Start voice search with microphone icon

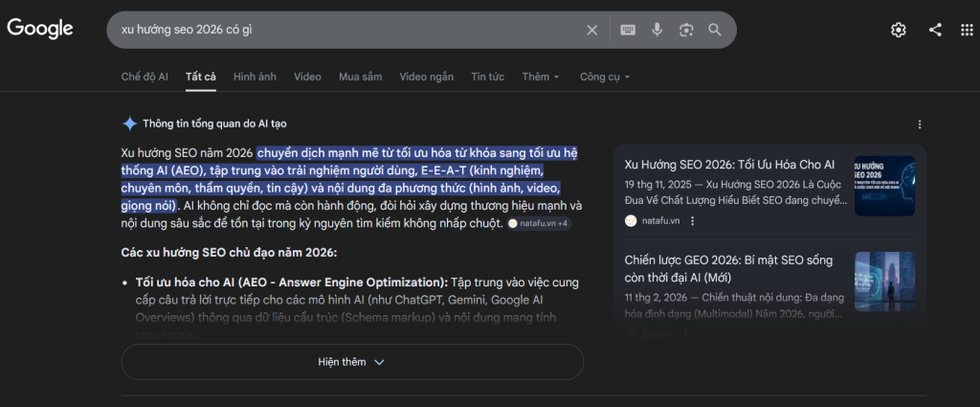657,30
